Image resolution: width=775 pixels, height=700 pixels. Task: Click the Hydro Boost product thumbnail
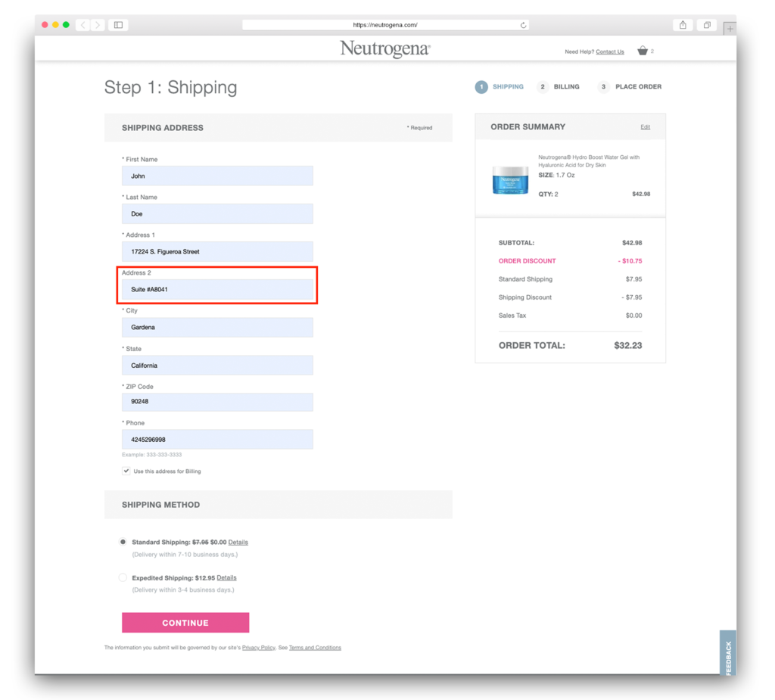[510, 179]
